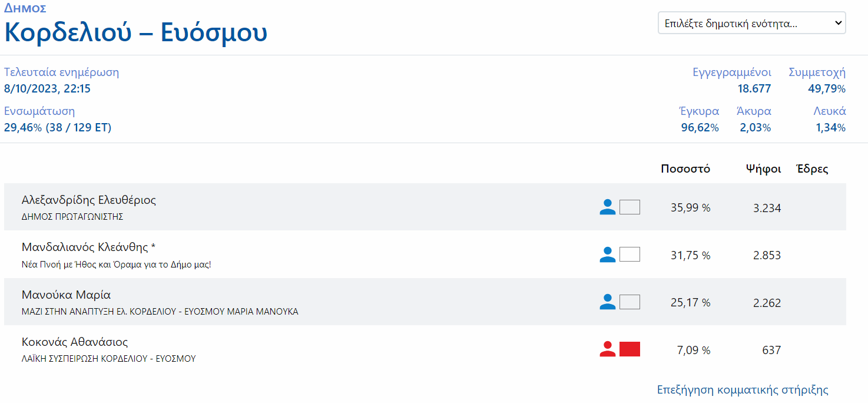The width and height of the screenshot is (868, 403).
Task: Click the Συμμετοχή 49,79% statistic
Action: click(x=817, y=81)
